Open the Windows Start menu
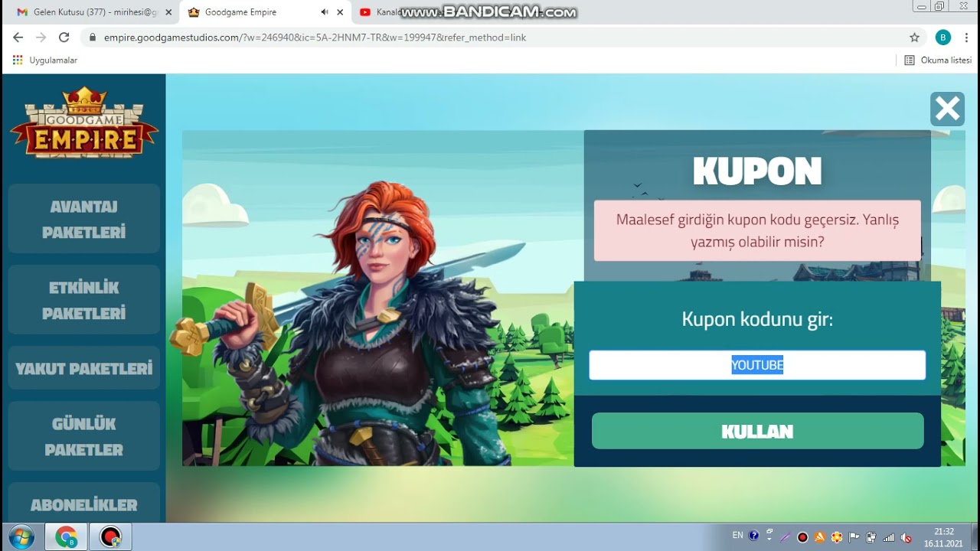980x551 pixels. click(21, 536)
